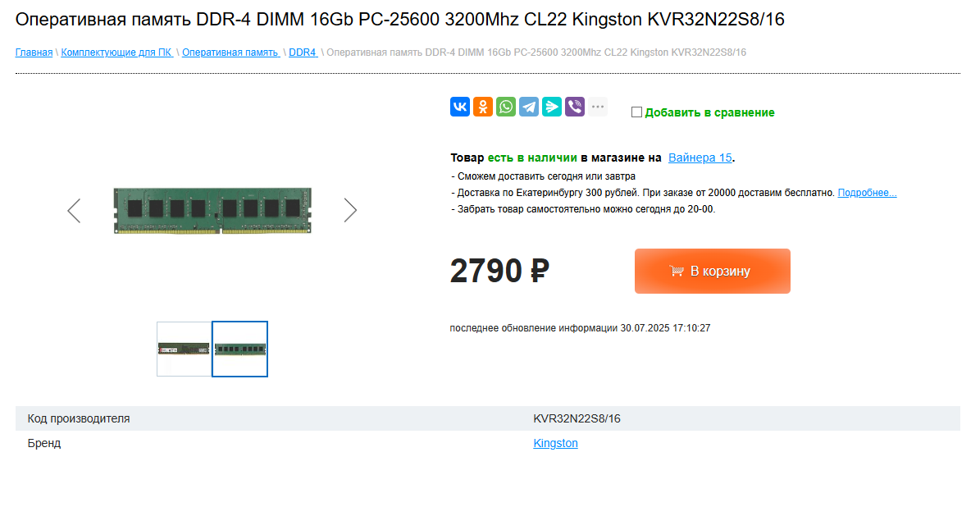Open the 'Оперативная память' breadcrumb link
The height and width of the screenshot is (507, 980).
pos(230,53)
